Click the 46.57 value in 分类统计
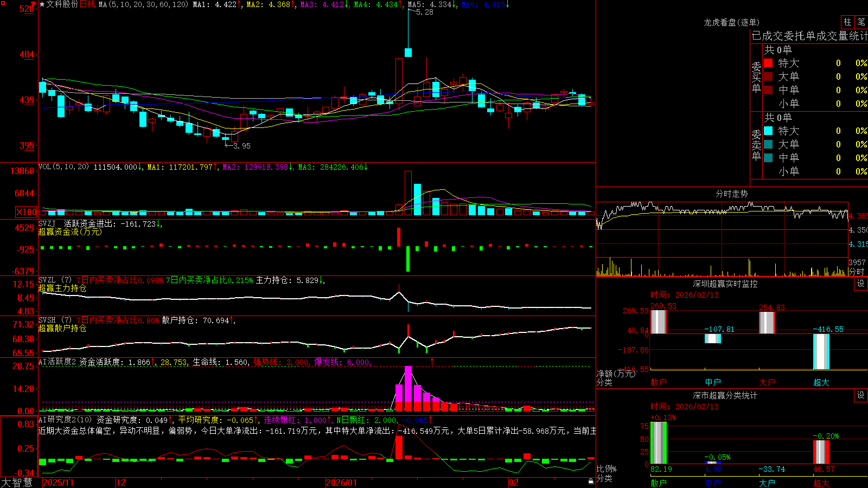The width and height of the screenshot is (868, 488). tap(824, 469)
